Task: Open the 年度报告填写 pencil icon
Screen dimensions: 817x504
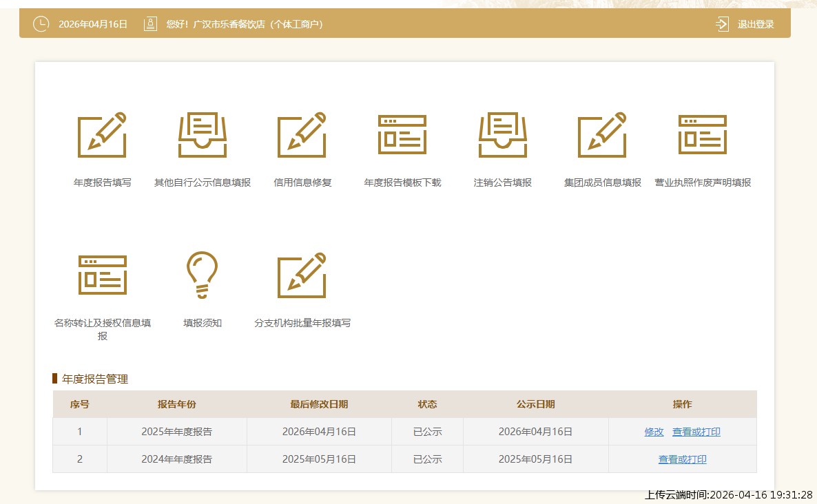Action: (102, 135)
